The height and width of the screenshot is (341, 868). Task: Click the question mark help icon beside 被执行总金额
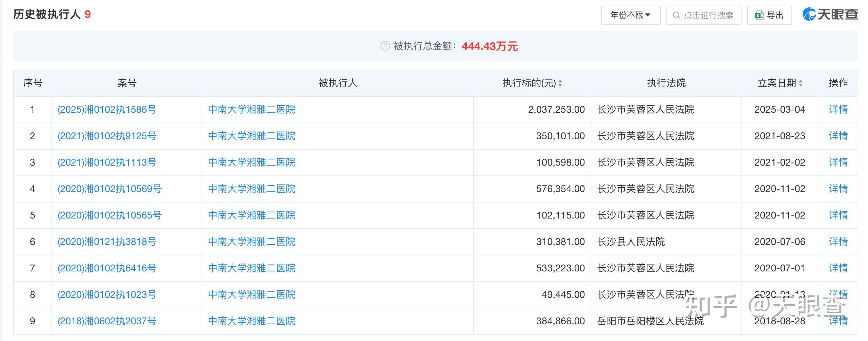tap(385, 46)
